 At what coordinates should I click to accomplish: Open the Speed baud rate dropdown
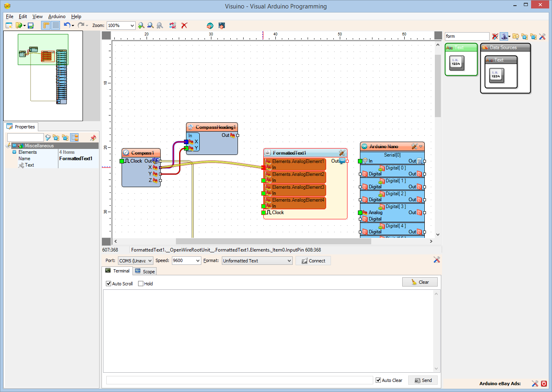pos(198,261)
